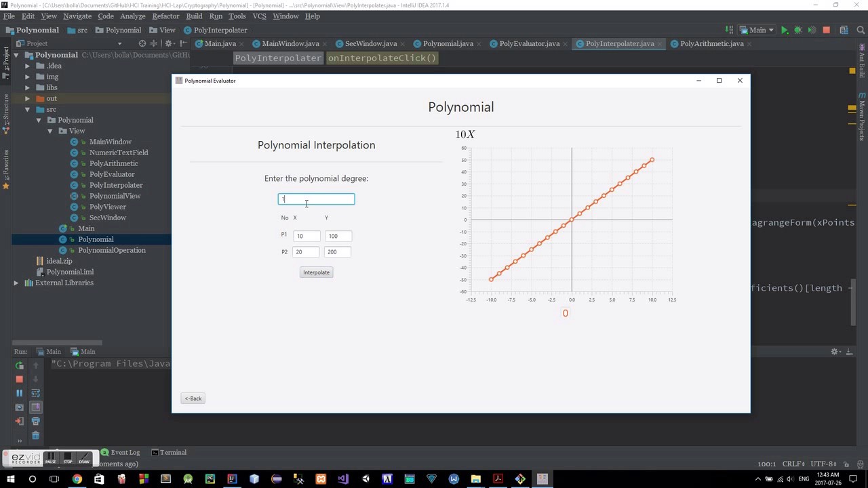Click the Make Project build icon
Viewport: 868px width, 488px height.
(730, 30)
